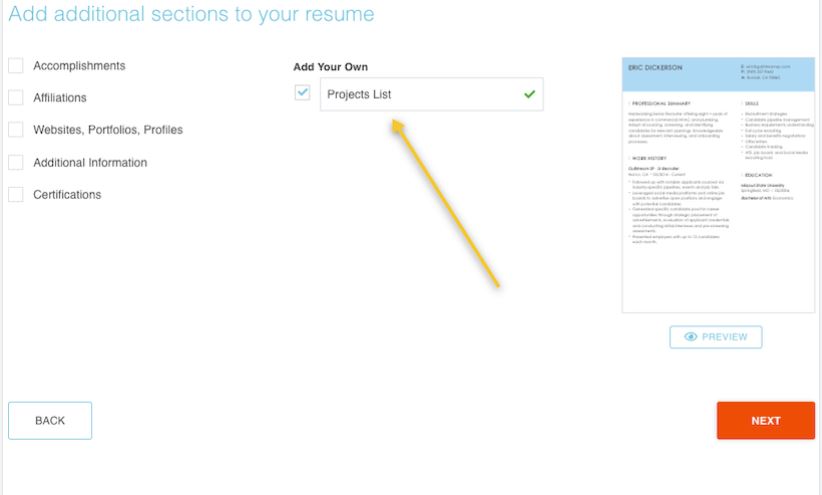
Task: Click the Additional Information label
Action: [x=90, y=163]
